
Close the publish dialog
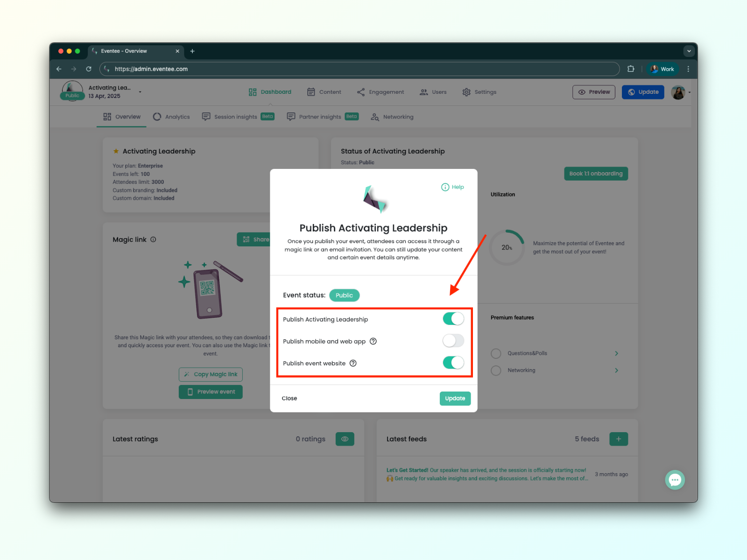tap(289, 398)
